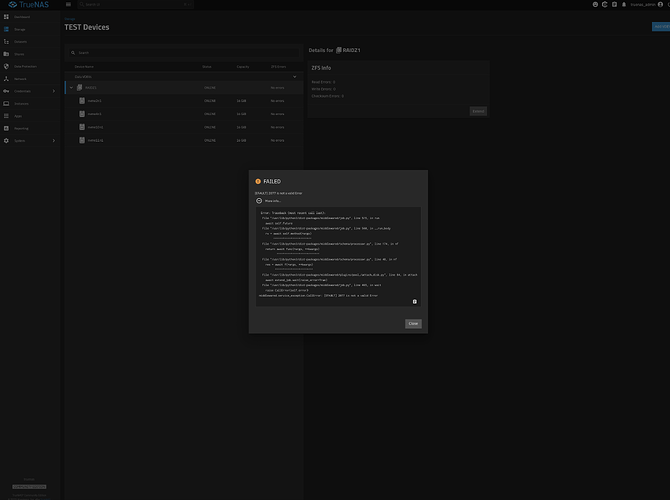Click the status refresh icon in top bar

tap(605, 4)
